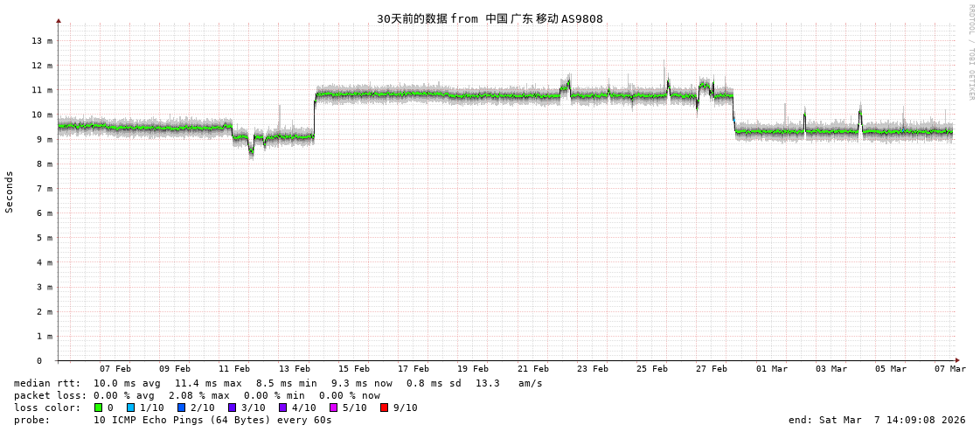Select the 15 Feb date on x-axis
Viewport: 980px width, 432px height.
(353, 369)
